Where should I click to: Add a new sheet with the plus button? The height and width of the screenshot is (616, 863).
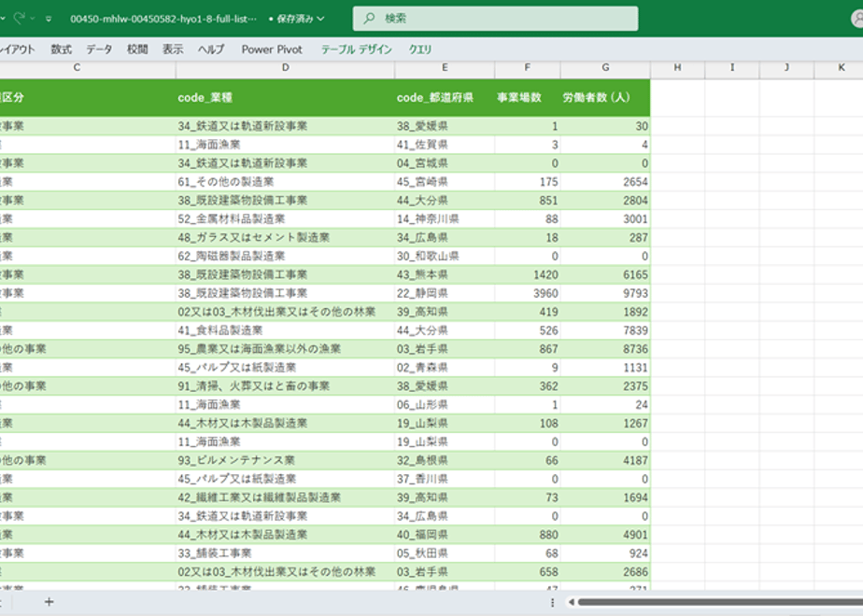(x=49, y=602)
